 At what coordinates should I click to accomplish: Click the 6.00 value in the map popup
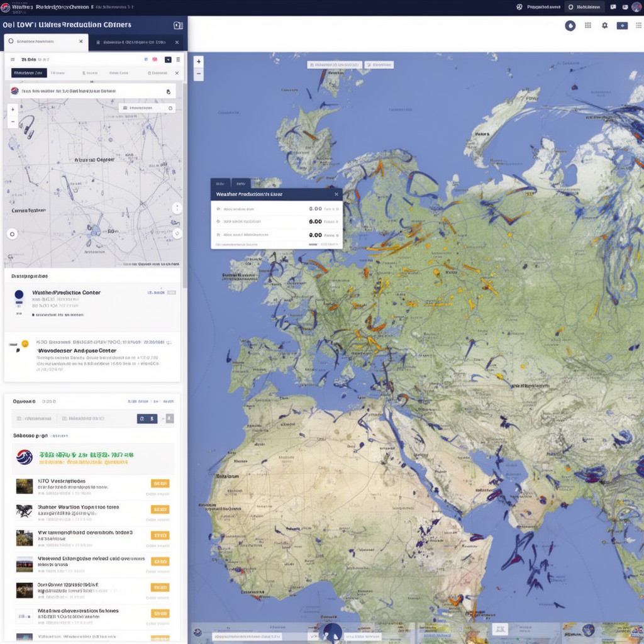pyautogui.click(x=316, y=222)
